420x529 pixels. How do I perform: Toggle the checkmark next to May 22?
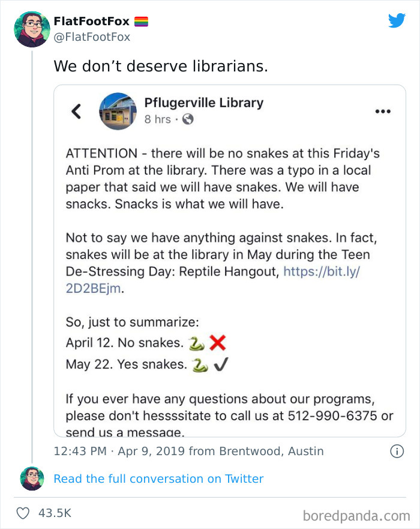(220, 363)
